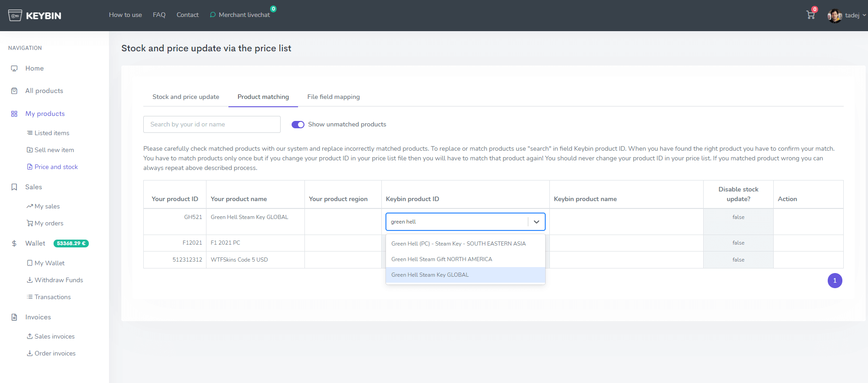Select Green Hell Steam Gift NORTH AMERICA option
Image resolution: width=868 pixels, height=383 pixels.
466,259
